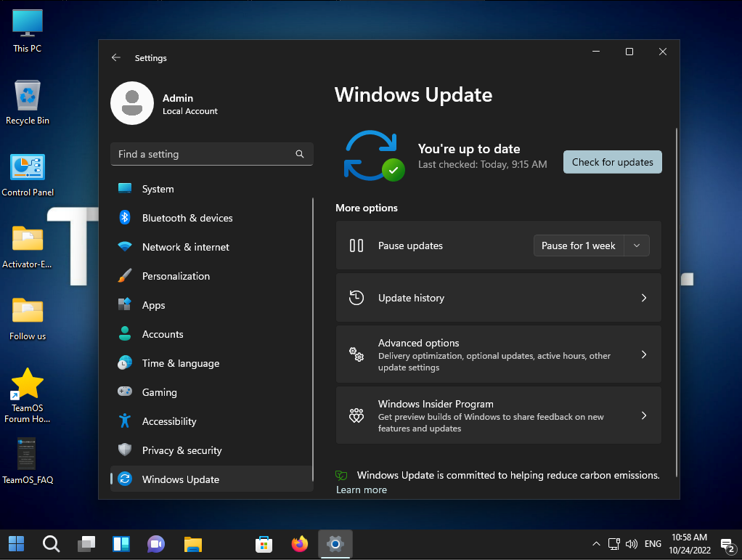Open Privacy & security settings

tap(182, 450)
